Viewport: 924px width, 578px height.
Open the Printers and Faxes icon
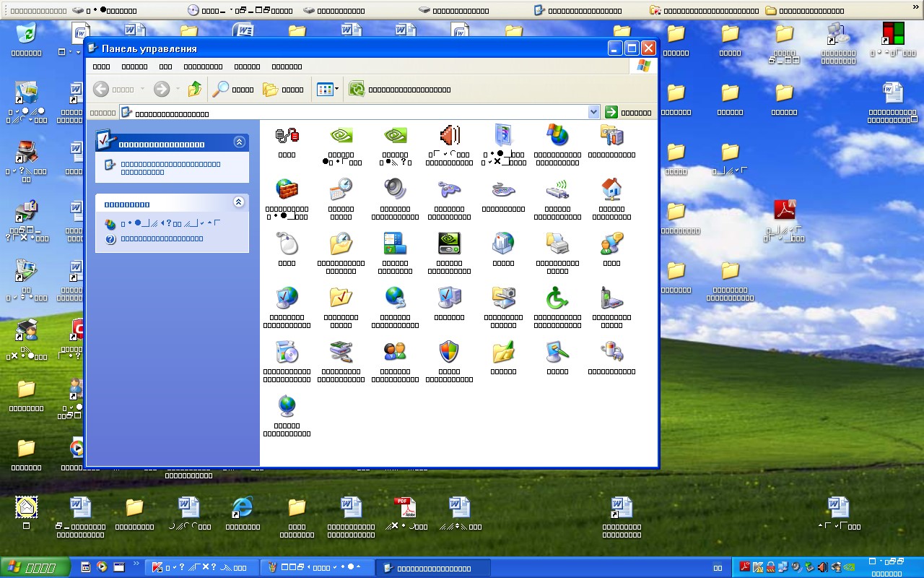click(x=557, y=244)
